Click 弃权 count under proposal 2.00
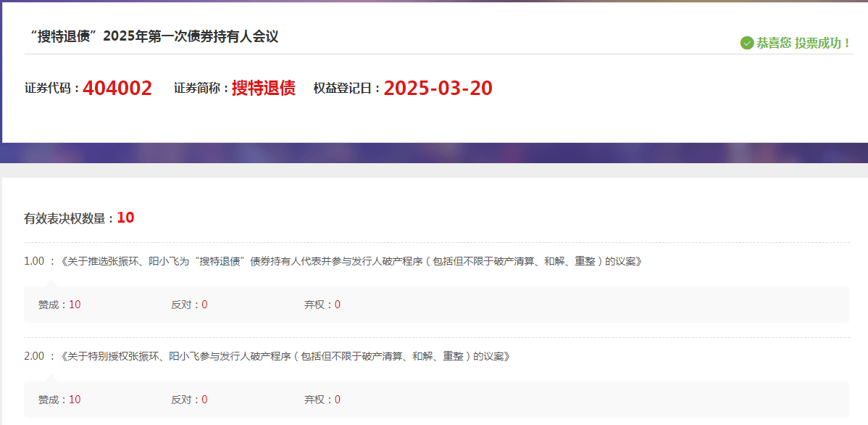The image size is (868, 425). 338,400
